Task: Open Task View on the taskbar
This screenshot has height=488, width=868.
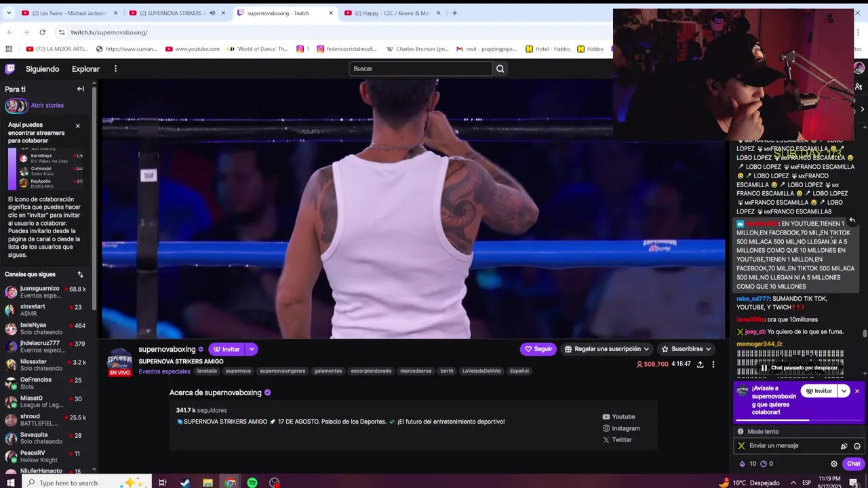Action: click(x=163, y=483)
